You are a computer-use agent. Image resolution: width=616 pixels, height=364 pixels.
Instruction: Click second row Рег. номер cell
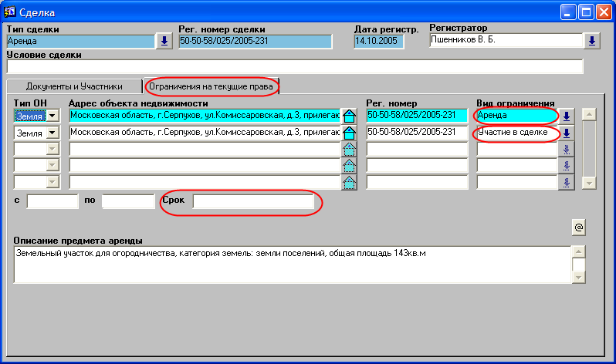pyautogui.click(x=417, y=133)
